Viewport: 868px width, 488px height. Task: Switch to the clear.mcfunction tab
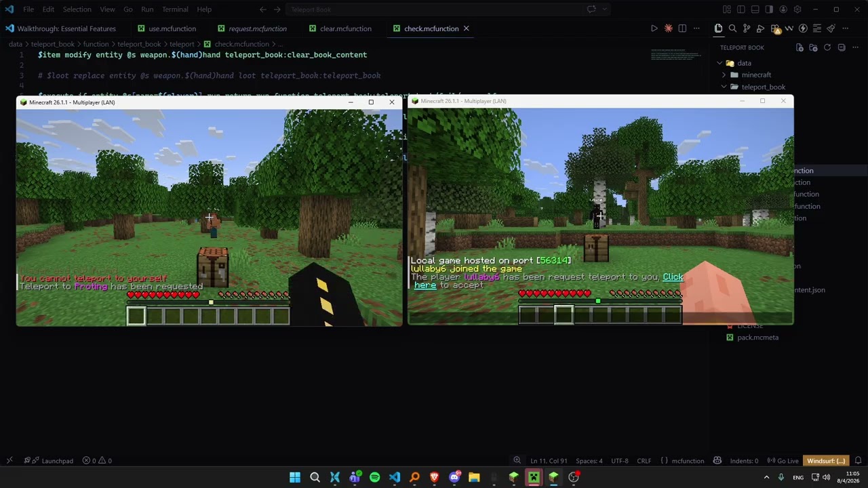[x=339, y=28]
